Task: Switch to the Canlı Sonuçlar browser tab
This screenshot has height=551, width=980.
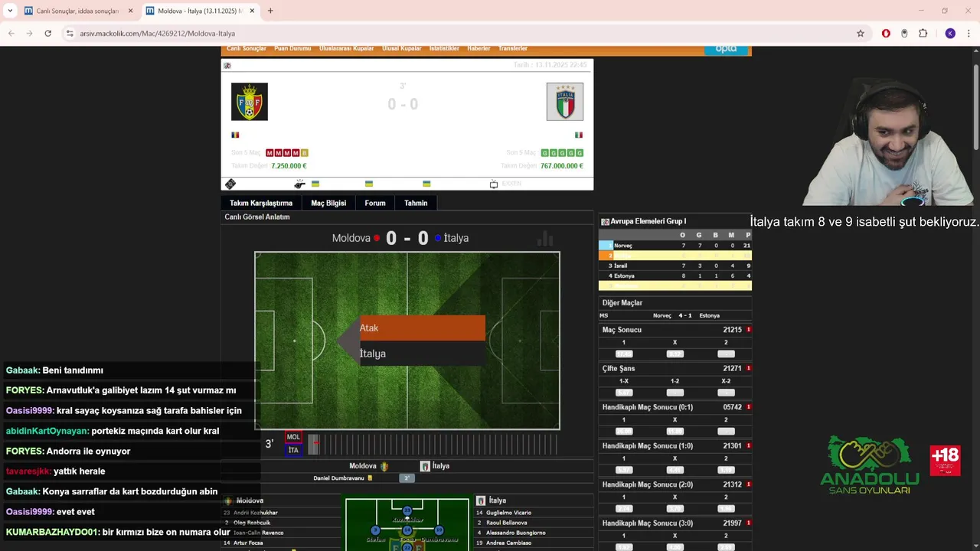Action: pyautogui.click(x=77, y=11)
